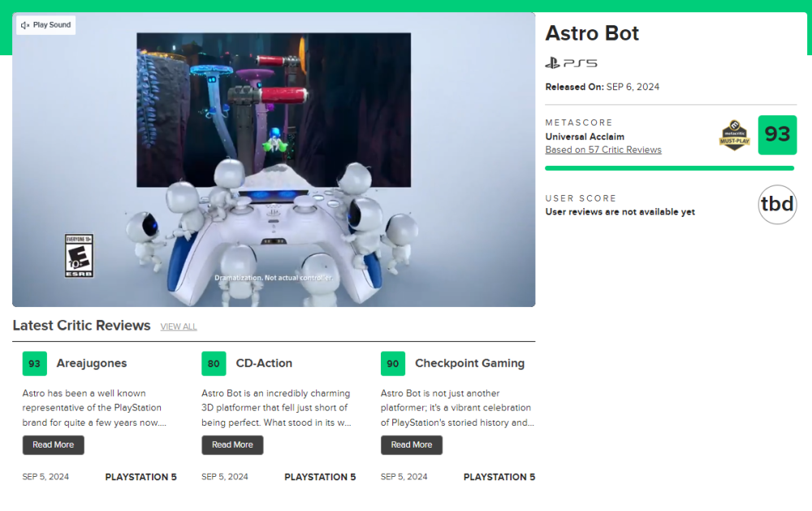Click the green 93 Metascore box

[777, 135]
